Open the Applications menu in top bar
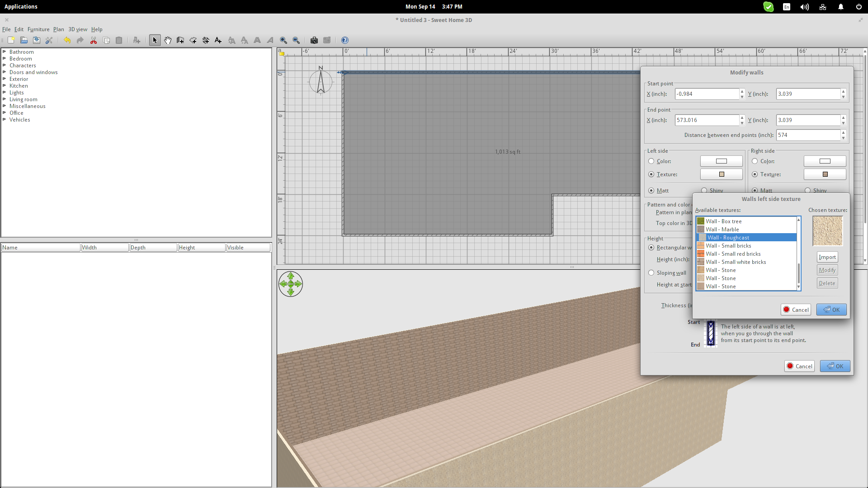This screenshot has width=868, height=488. pyautogui.click(x=21, y=7)
